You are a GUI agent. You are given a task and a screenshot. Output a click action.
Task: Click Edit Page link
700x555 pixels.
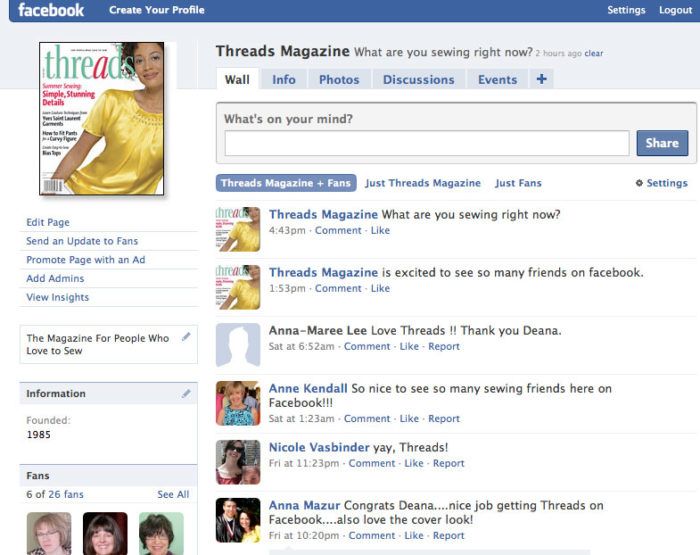click(48, 222)
